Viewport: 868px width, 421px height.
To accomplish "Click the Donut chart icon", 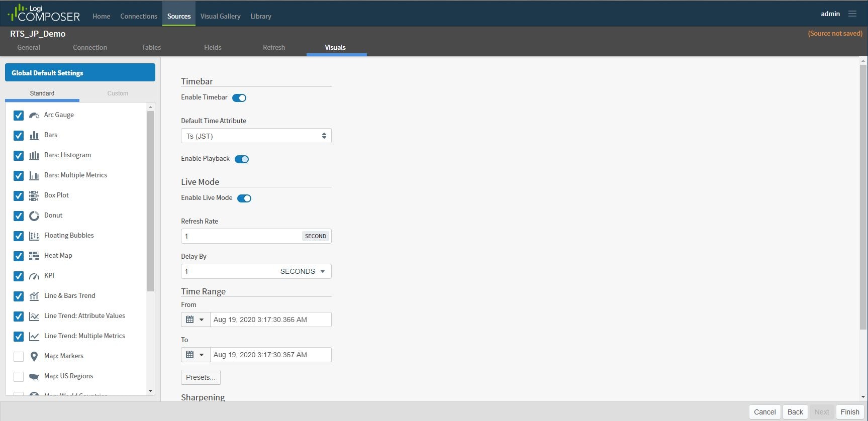I will (x=34, y=216).
